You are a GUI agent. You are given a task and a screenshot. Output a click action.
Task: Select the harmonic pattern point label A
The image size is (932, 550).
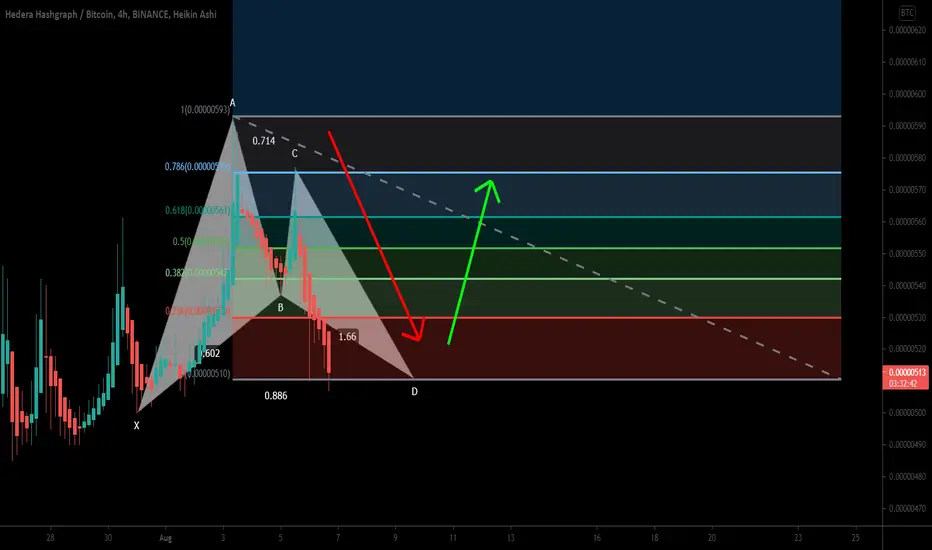point(232,103)
